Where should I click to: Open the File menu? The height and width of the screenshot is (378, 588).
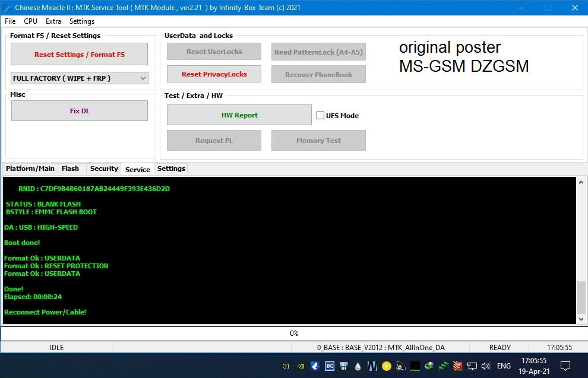[x=10, y=21]
